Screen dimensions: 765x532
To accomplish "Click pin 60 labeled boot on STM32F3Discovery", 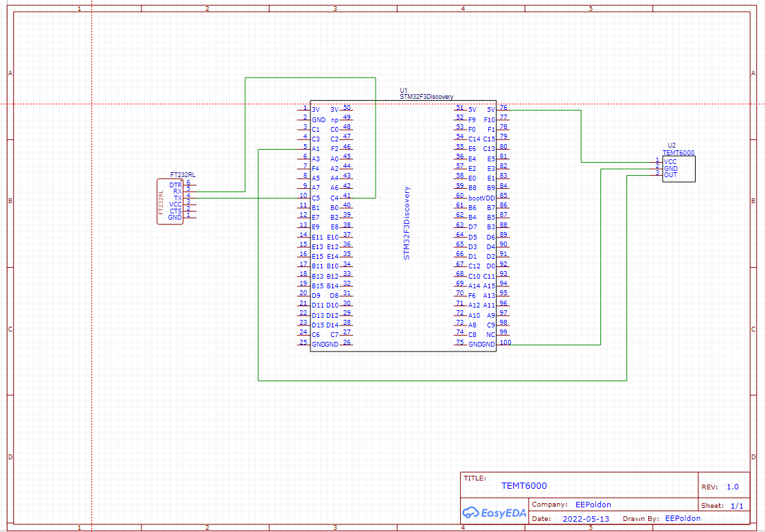I will pyautogui.click(x=460, y=198).
